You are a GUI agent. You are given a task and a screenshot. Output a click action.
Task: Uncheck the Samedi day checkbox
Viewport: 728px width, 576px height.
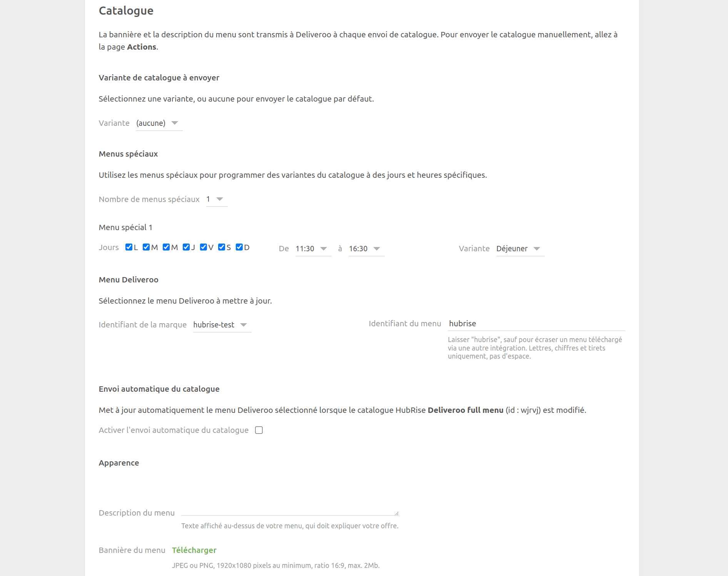coord(222,247)
